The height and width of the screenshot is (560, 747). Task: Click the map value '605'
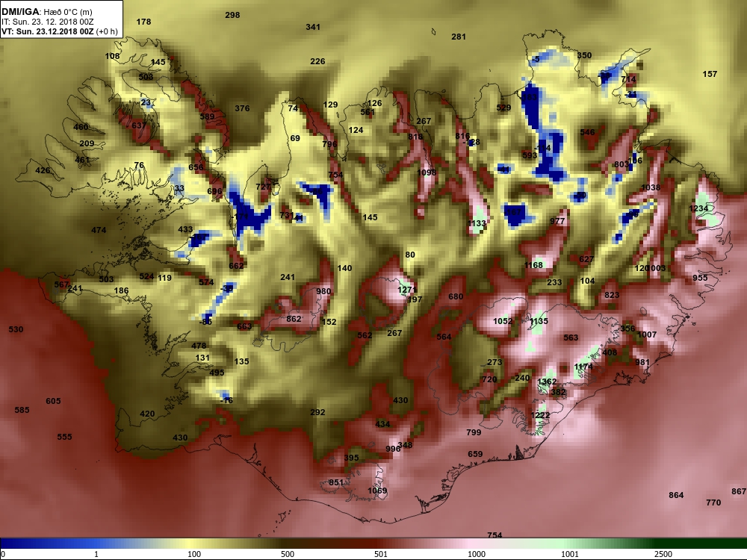pyautogui.click(x=53, y=401)
